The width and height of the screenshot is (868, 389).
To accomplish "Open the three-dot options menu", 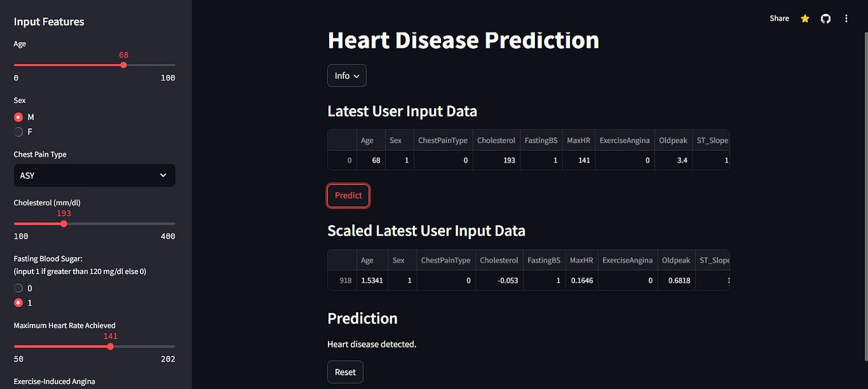I will click(846, 18).
